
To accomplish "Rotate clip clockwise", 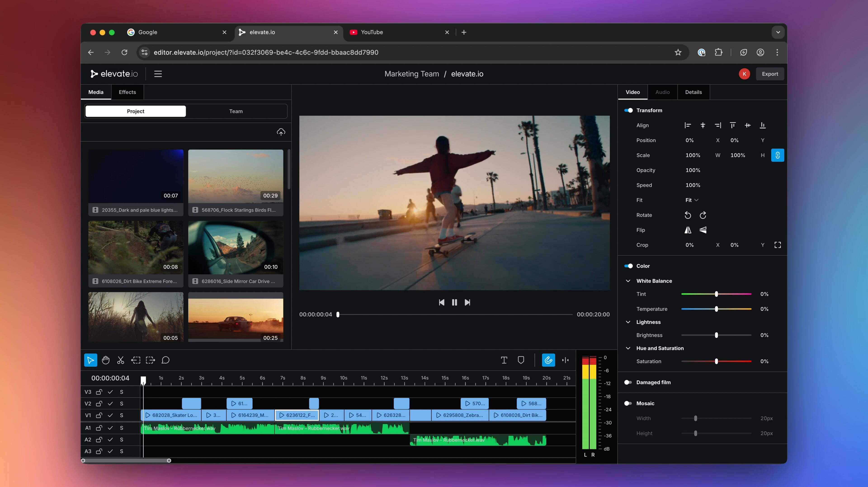I will [703, 215].
